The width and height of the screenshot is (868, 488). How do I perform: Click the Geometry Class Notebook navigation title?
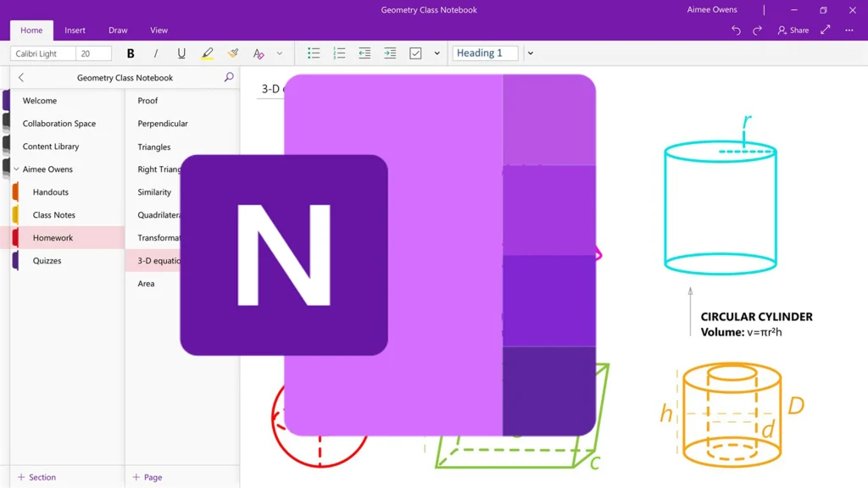(x=125, y=78)
